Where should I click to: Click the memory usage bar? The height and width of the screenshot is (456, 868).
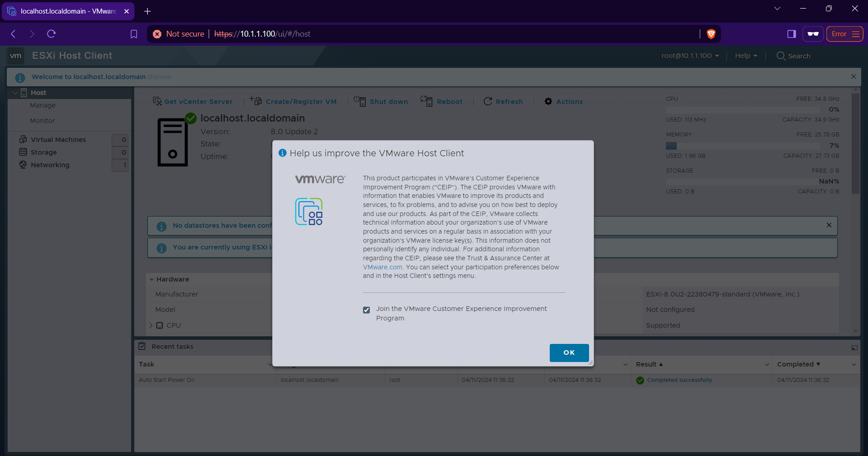pyautogui.click(x=743, y=146)
